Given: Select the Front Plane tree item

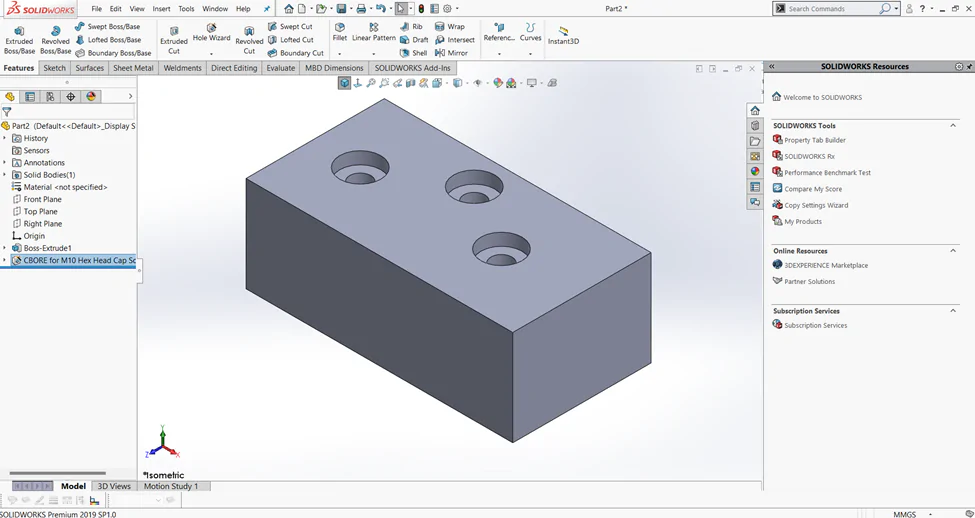Looking at the screenshot, I should point(37,199).
